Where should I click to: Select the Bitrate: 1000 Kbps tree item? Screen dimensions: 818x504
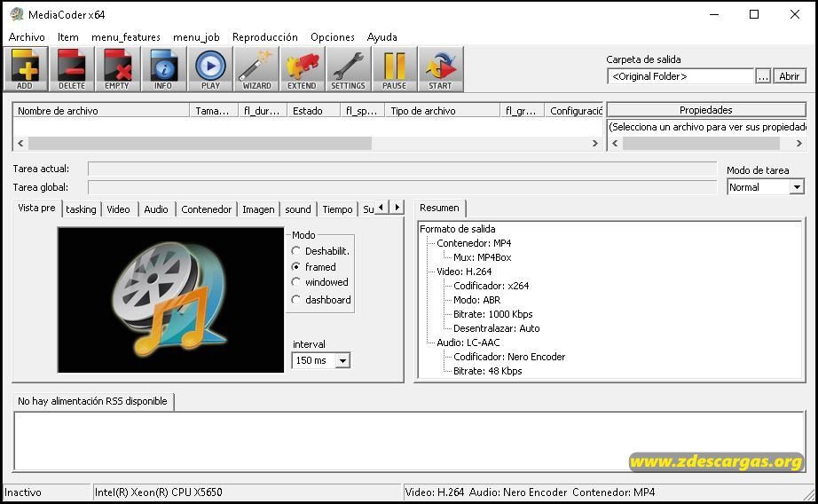pyautogui.click(x=493, y=314)
